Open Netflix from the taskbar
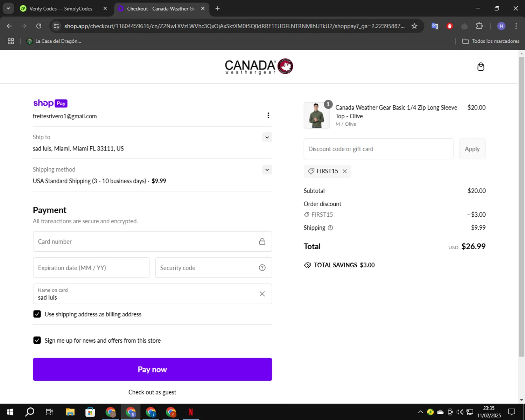The width and height of the screenshot is (525, 420). [x=191, y=412]
